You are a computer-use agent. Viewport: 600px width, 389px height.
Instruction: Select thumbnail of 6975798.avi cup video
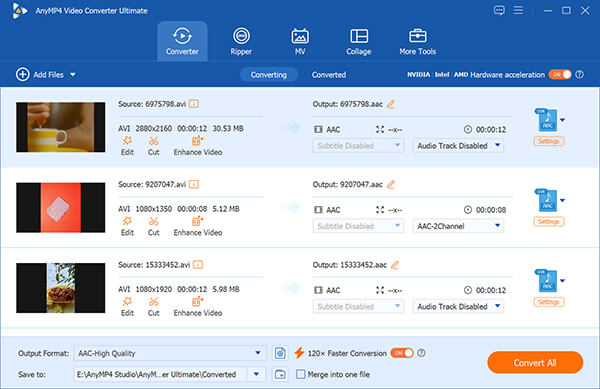click(x=60, y=127)
